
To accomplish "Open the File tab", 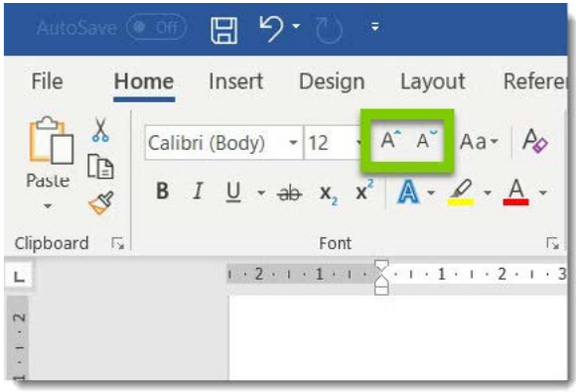I will 47,81.
